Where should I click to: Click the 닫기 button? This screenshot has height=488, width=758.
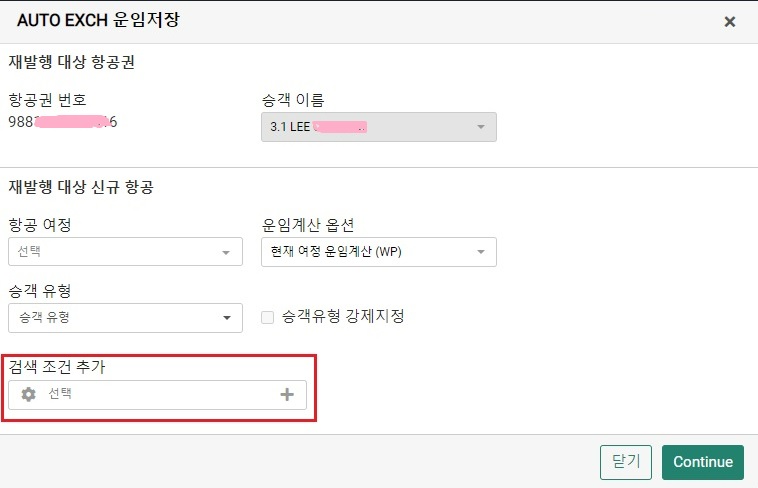tap(626, 462)
